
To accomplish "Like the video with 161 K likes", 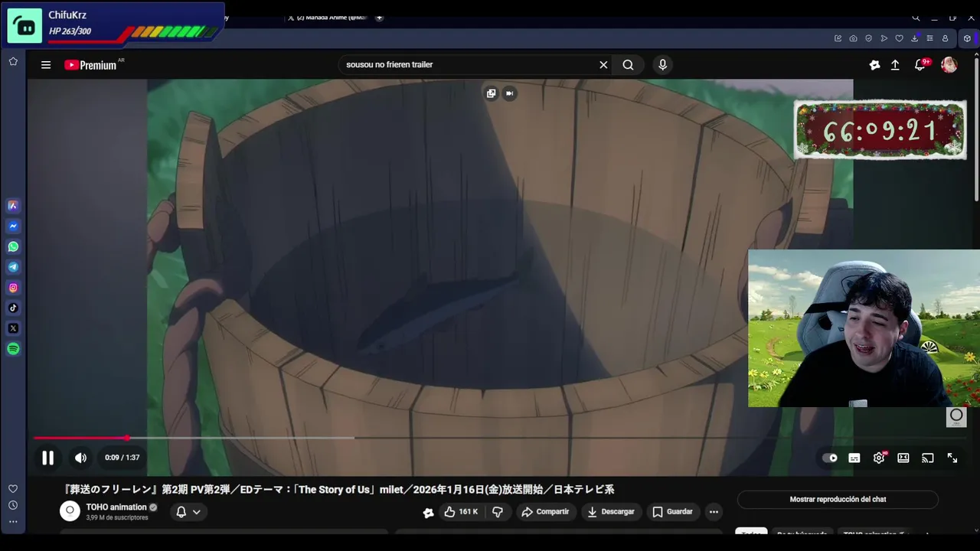I will [x=461, y=512].
